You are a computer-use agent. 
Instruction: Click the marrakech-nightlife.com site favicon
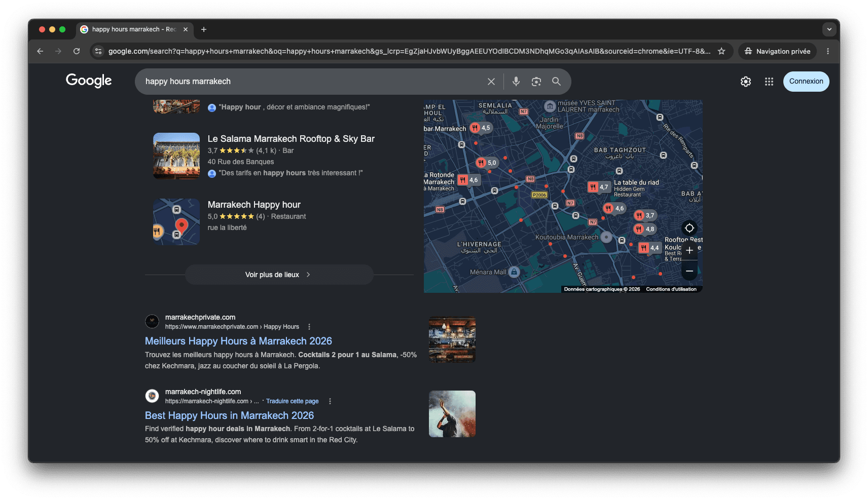point(152,396)
